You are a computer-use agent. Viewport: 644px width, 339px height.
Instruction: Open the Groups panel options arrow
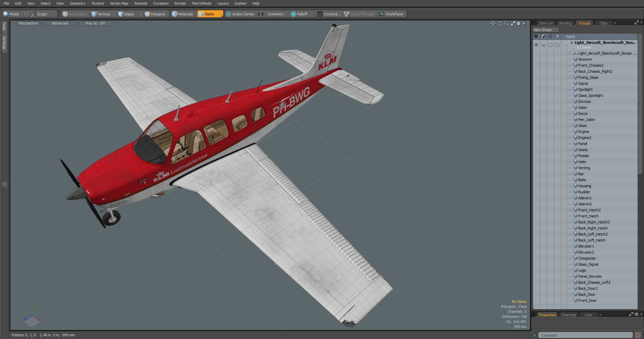point(641,23)
